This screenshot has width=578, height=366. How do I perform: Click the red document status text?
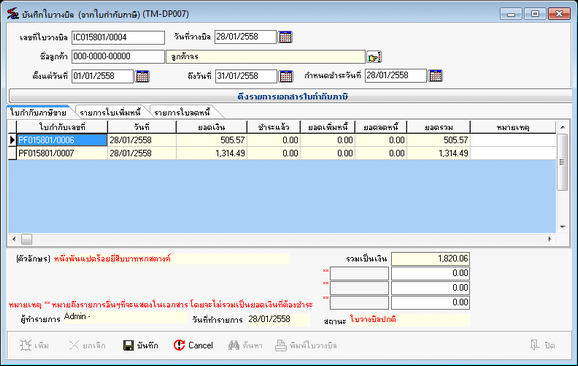pos(373,319)
